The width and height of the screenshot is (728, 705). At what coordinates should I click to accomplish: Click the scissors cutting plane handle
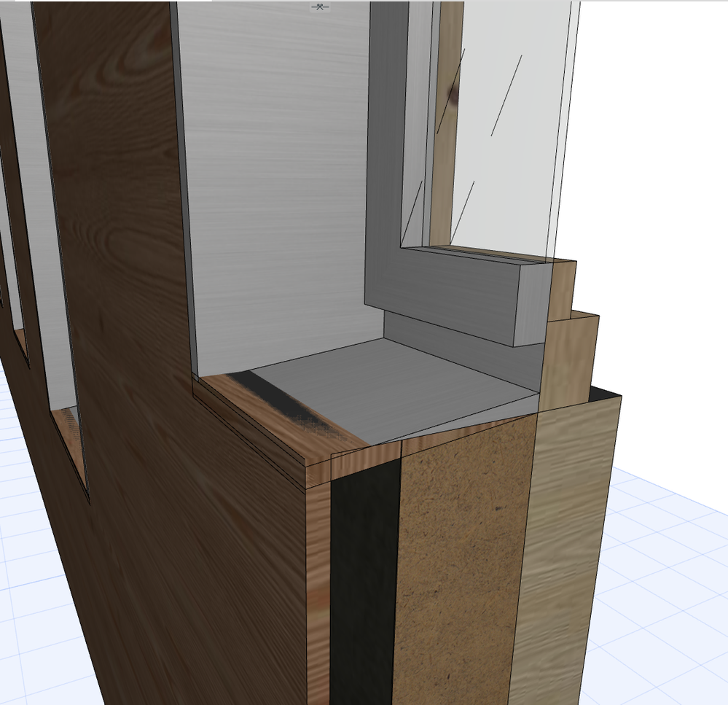320,7
